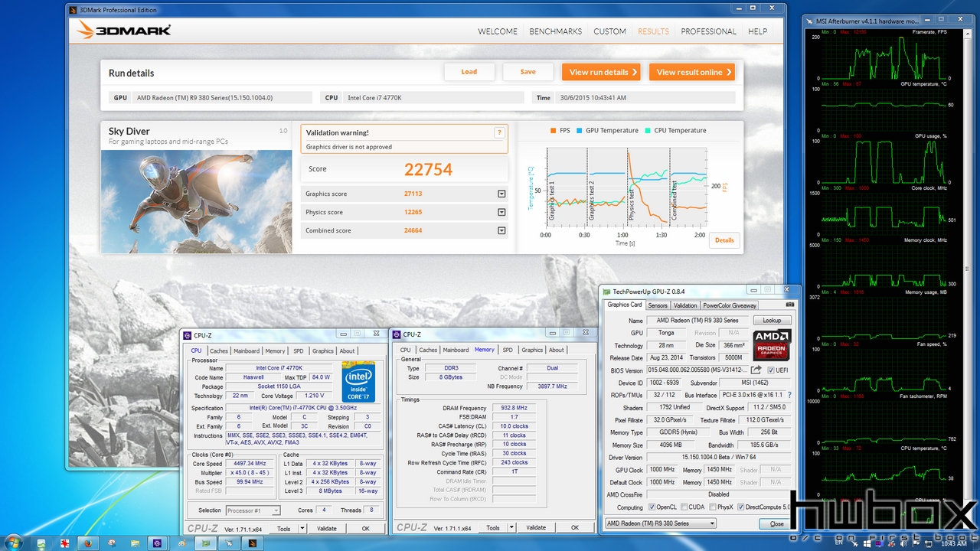Click the Bus Interface question mark in GPU-Z
Viewport: 980px width, 551px height.
point(789,395)
